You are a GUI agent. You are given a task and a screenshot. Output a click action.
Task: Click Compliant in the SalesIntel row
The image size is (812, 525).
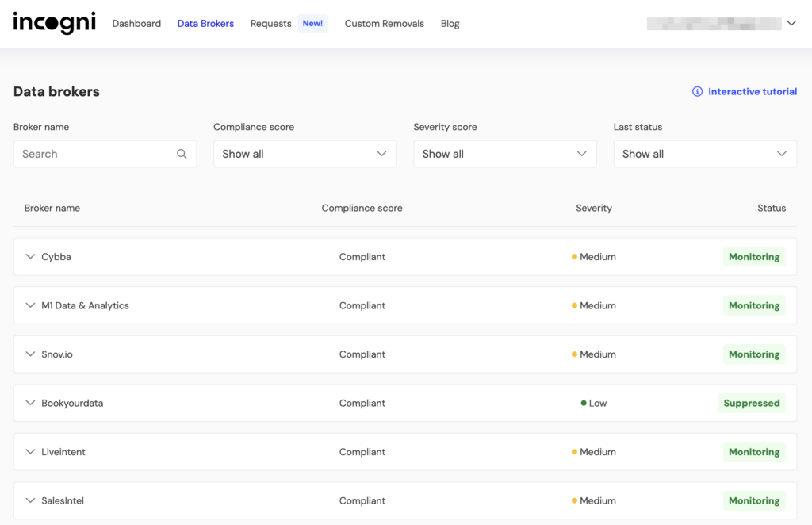tap(362, 500)
